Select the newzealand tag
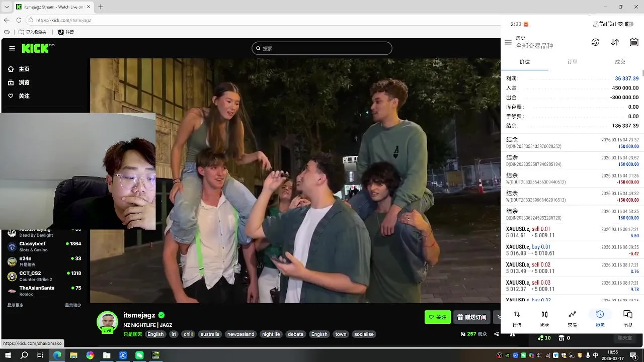Screen dimensions: 644x362 tap(240, 334)
